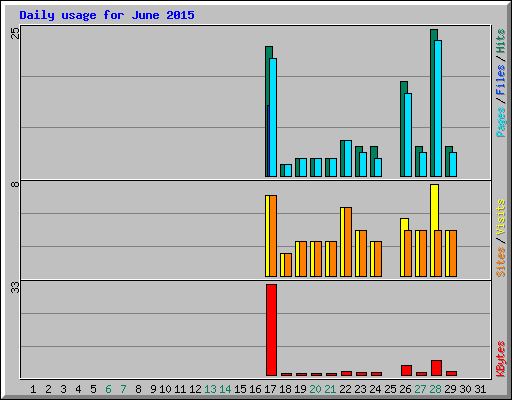512x400 pixels.
Task: Click day 13 on the x-axis
Action: (210, 389)
